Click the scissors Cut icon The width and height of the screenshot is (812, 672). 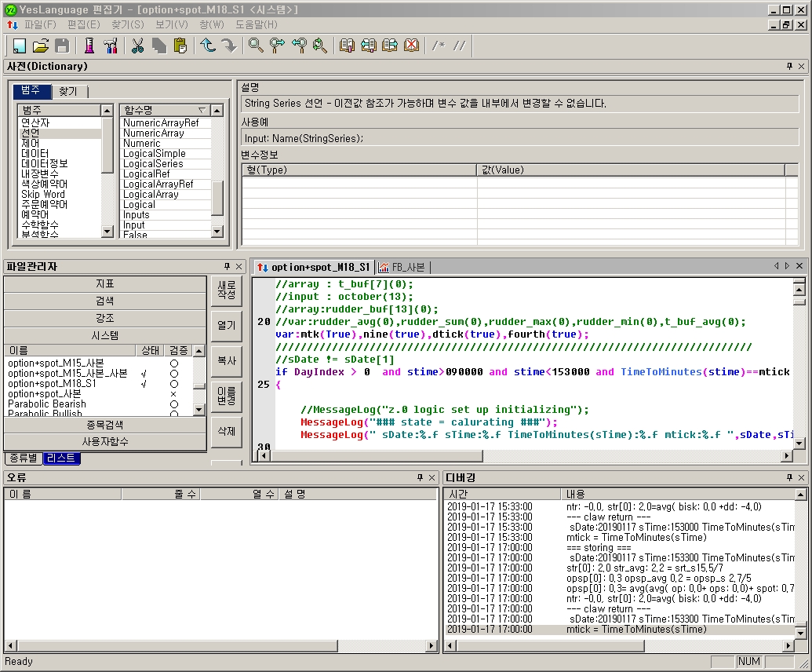click(138, 46)
